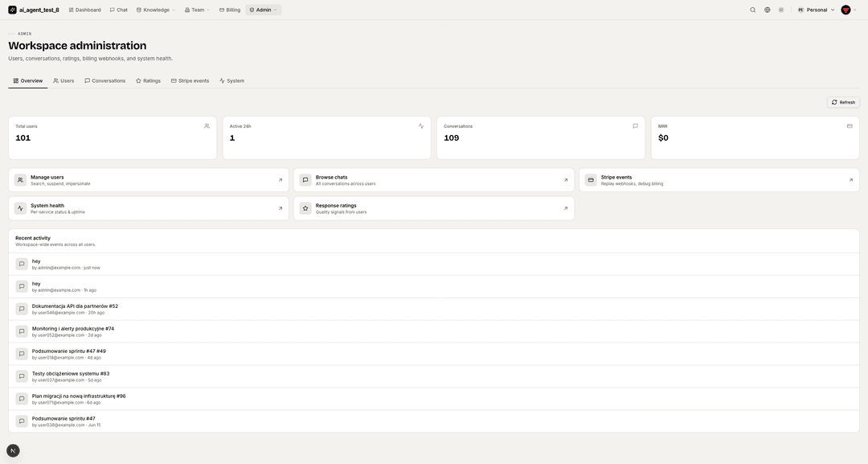Open the Browse chats shortcut card
Image resolution: width=868 pixels, height=464 pixels.
pos(433,180)
